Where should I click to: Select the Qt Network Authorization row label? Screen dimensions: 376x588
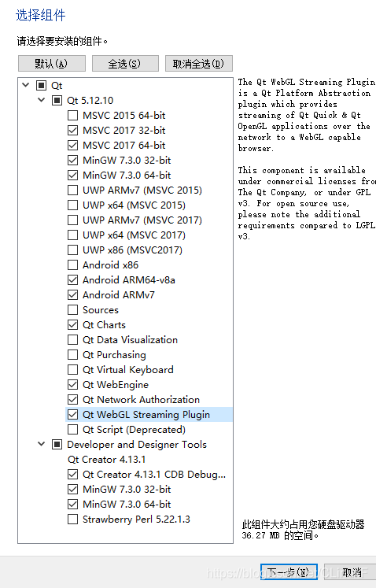pos(141,400)
